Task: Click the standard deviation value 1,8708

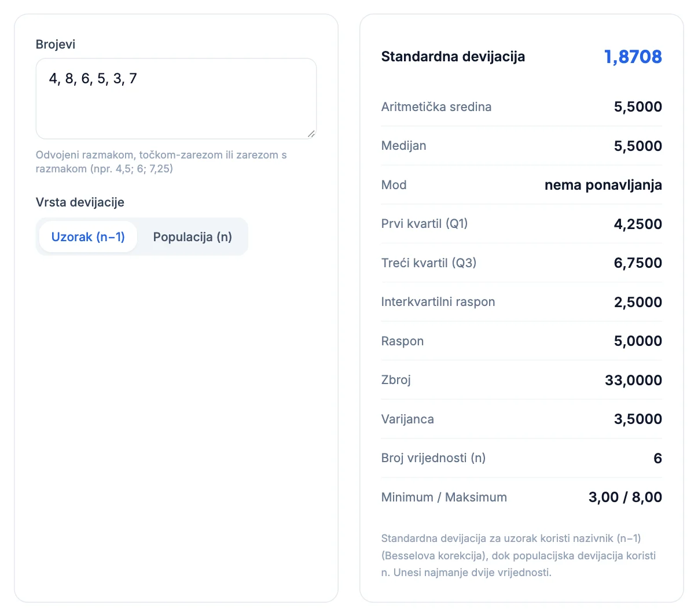Action: click(x=633, y=57)
